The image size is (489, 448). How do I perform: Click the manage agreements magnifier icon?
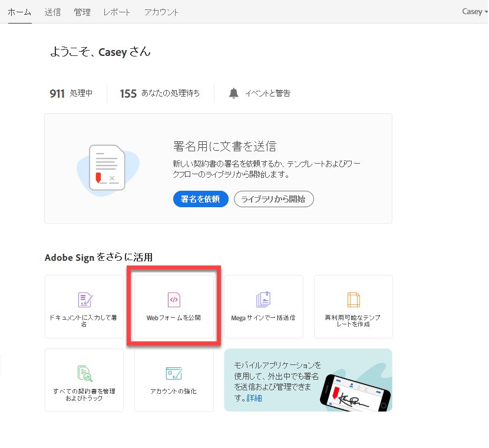pyautogui.click(x=84, y=373)
